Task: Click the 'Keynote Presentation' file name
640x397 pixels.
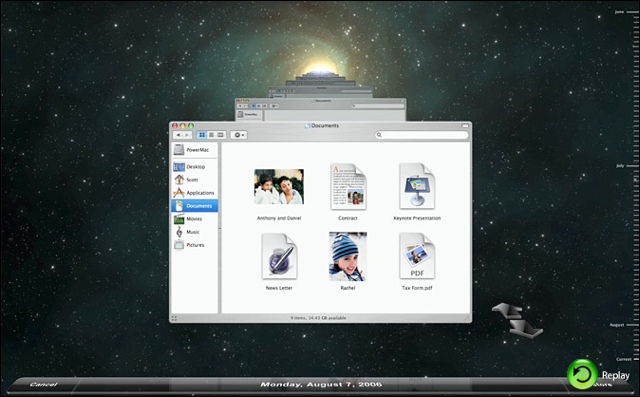Action: click(x=417, y=218)
